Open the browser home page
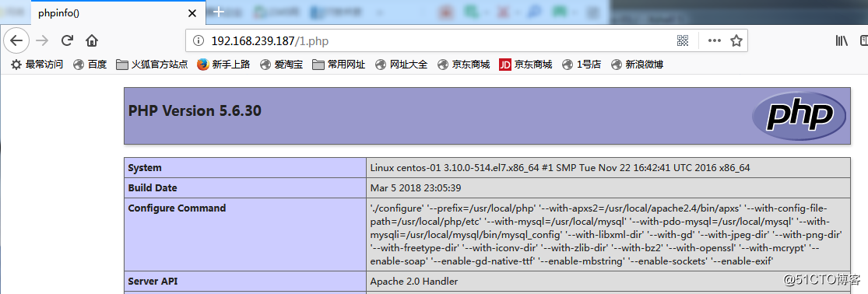 click(x=91, y=40)
